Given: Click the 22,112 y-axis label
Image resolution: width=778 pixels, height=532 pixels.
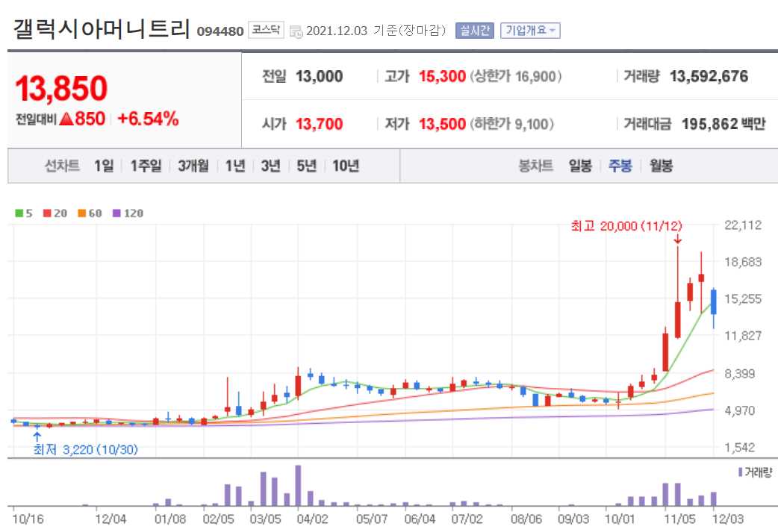Looking at the screenshot, I should pos(743,225).
